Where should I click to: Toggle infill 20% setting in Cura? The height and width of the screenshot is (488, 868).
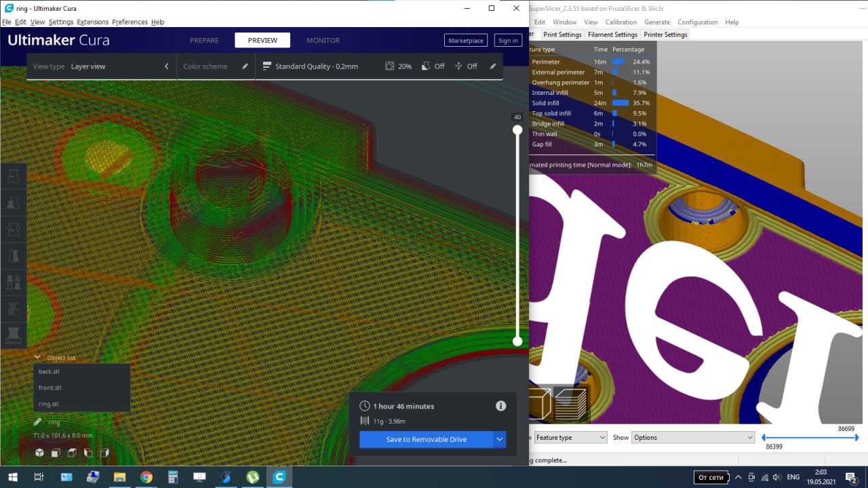[x=398, y=66]
